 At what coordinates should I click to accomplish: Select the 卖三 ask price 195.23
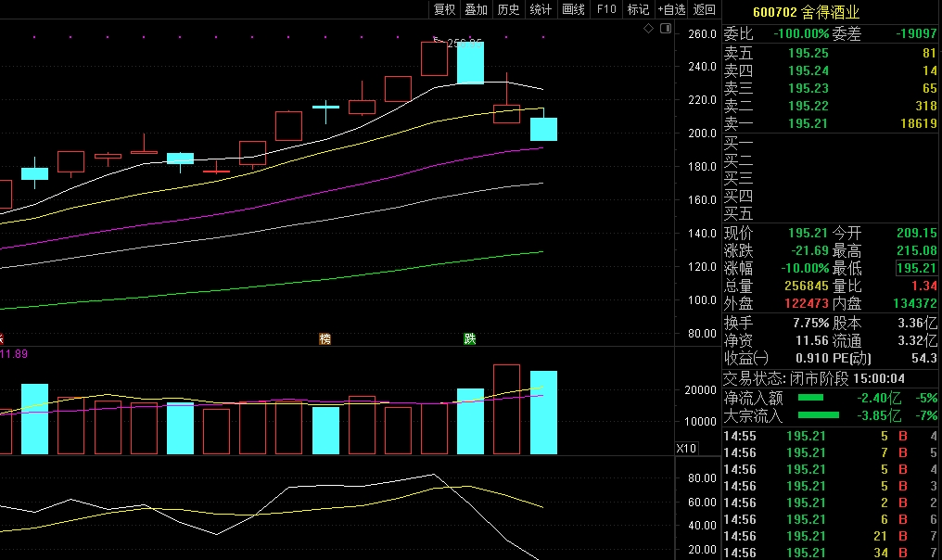pyautogui.click(x=808, y=88)
